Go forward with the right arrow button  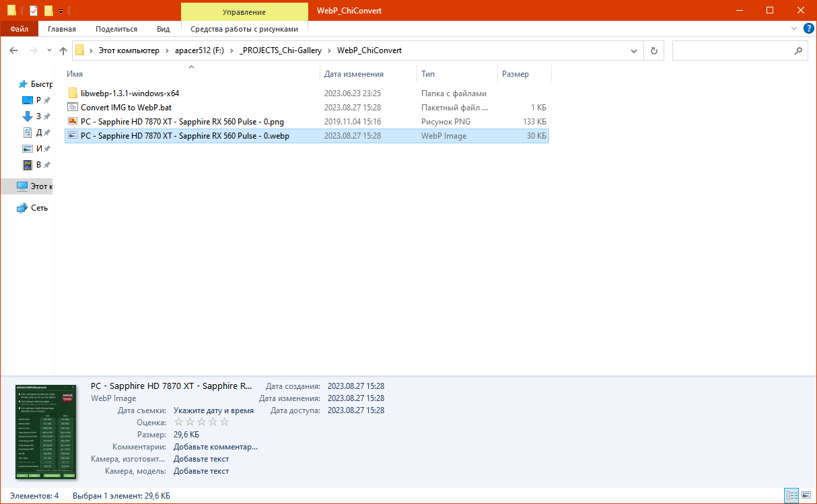point(33,50)
